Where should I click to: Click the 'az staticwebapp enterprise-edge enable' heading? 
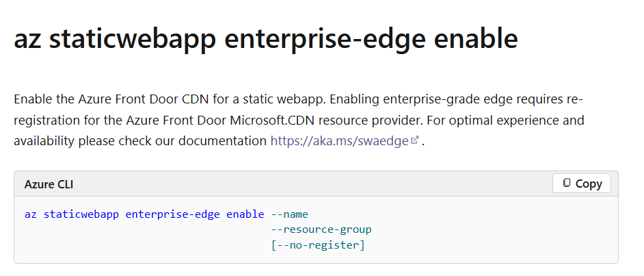266,38
